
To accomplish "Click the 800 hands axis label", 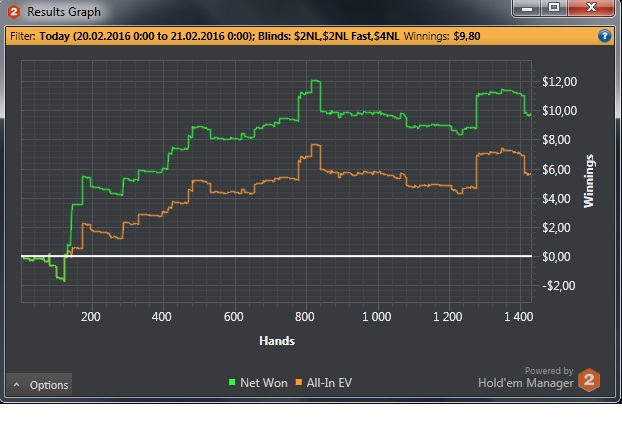I will [x=305, y=317].
